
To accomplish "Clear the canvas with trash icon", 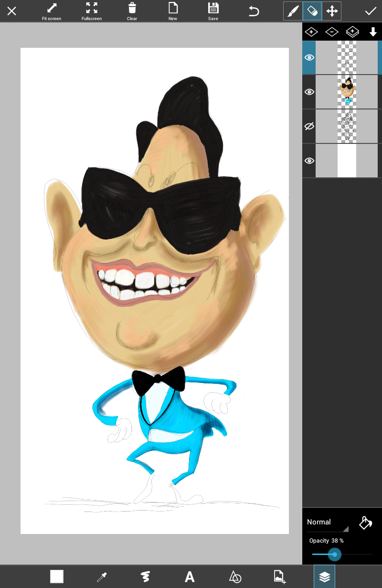I will click(x=132, y=11).
